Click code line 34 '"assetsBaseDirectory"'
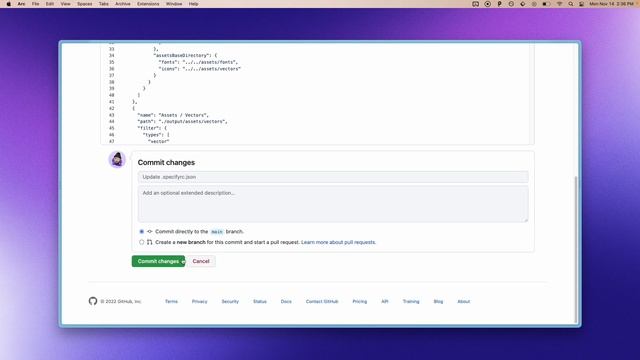640x360 pixels. click(185, 56)
